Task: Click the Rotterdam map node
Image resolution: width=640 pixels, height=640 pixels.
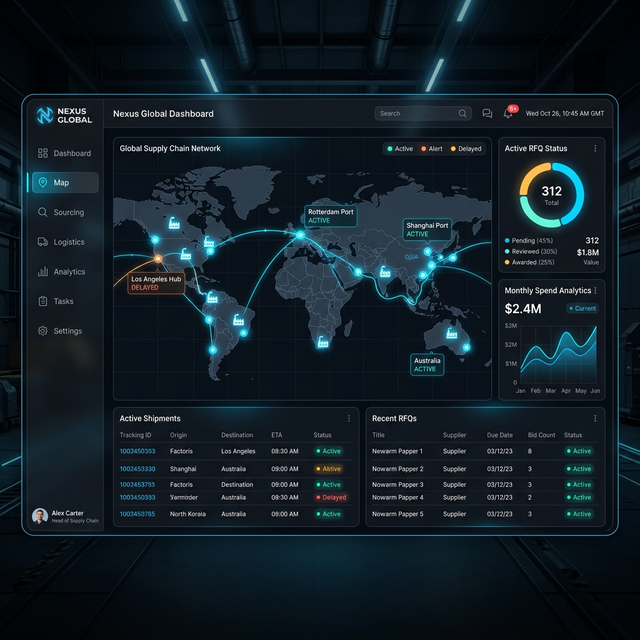Action: (300, 235)
